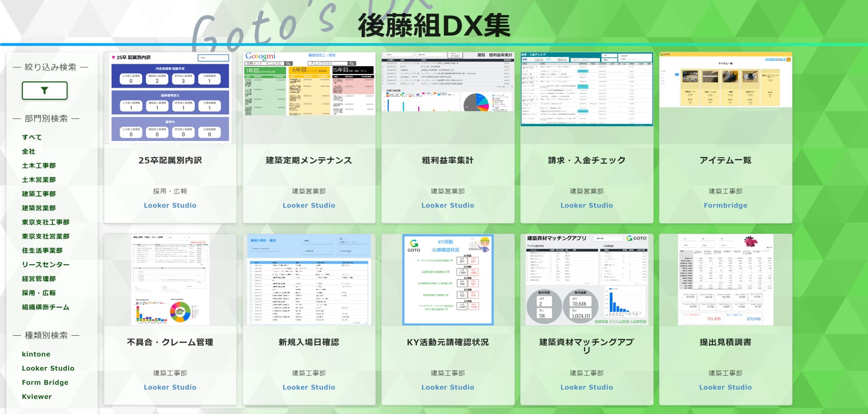Filter by 土木工事部 department
This screenshot has height=414, width=868.
click(39, 165)
